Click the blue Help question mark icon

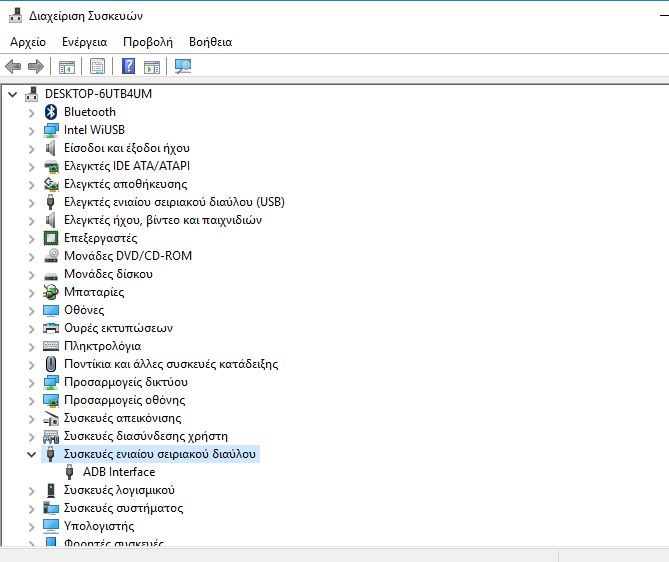(x=128, y=67)
